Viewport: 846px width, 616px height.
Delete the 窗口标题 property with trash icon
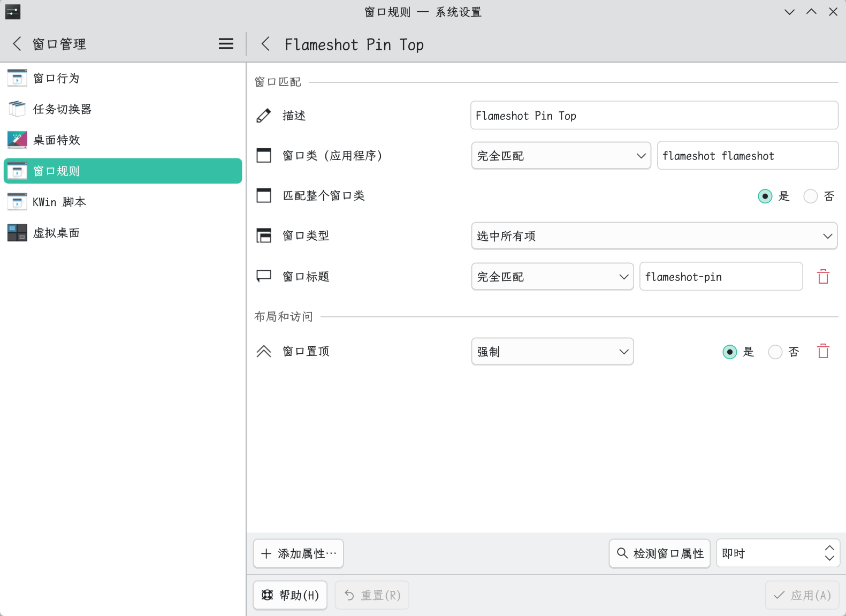pyautogui.click(x=823, y=277)
